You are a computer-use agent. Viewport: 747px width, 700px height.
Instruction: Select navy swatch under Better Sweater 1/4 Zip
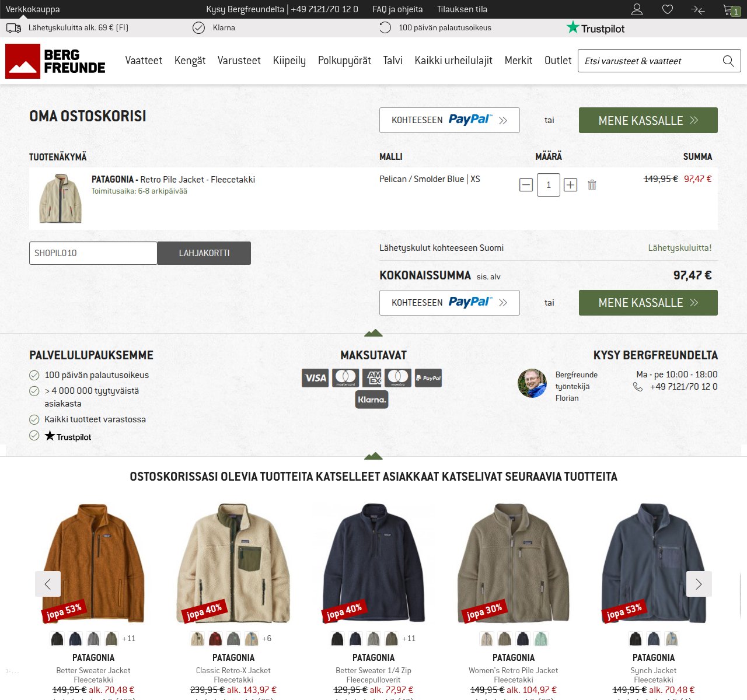pyautogui.click(x=355, y=639)
